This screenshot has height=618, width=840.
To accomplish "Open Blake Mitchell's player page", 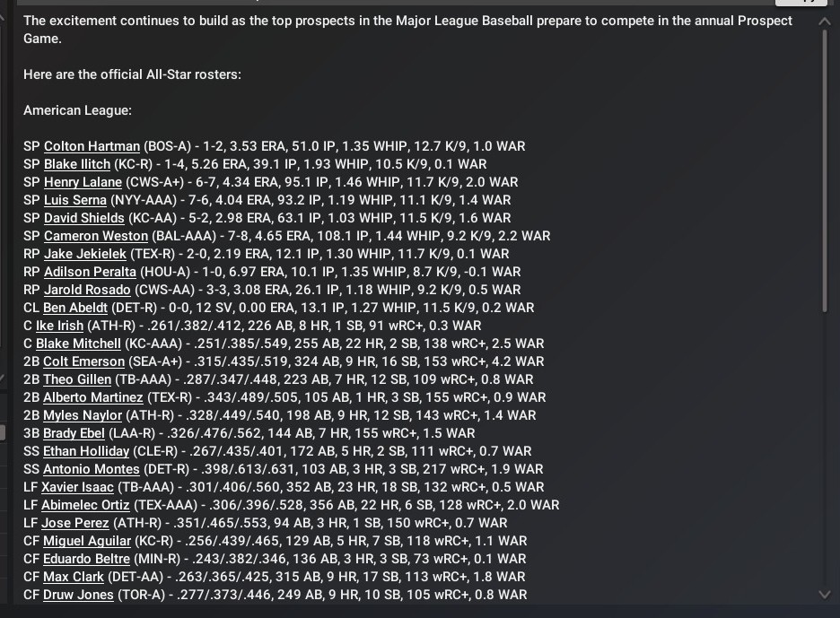I will [78, 344].
